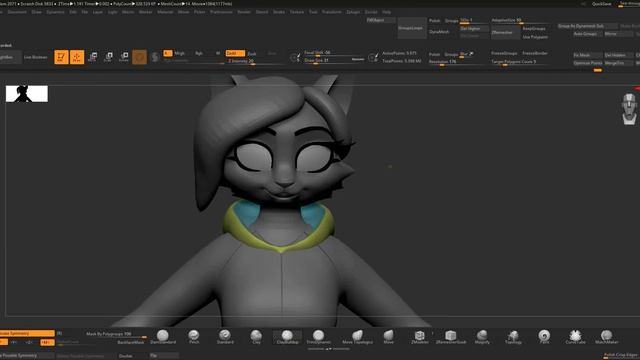The height and width of the screenshot is (360, 640).
Task: Click the camera head orientation icon
Action: pos(629,109)
